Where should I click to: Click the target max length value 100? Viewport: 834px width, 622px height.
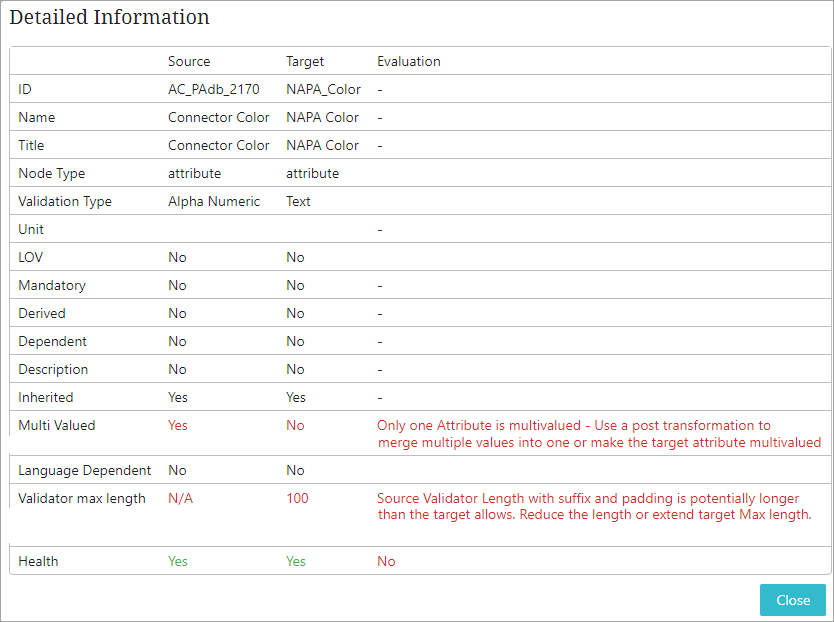click(297, 498)
